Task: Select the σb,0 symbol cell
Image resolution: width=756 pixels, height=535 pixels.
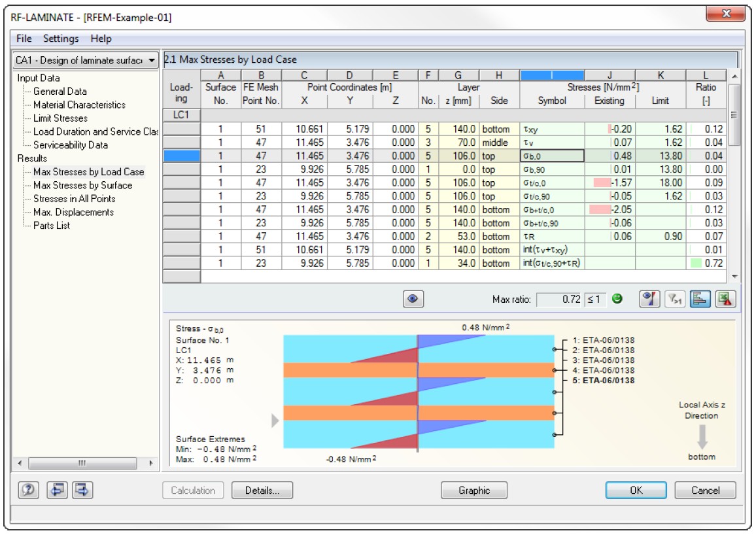Action: coord(551,156)
